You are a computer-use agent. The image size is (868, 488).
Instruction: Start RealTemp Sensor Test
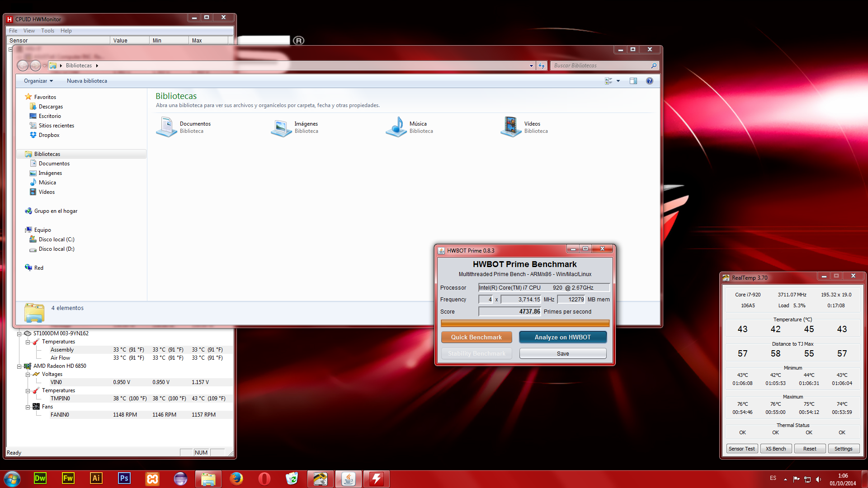pos(742,449)
